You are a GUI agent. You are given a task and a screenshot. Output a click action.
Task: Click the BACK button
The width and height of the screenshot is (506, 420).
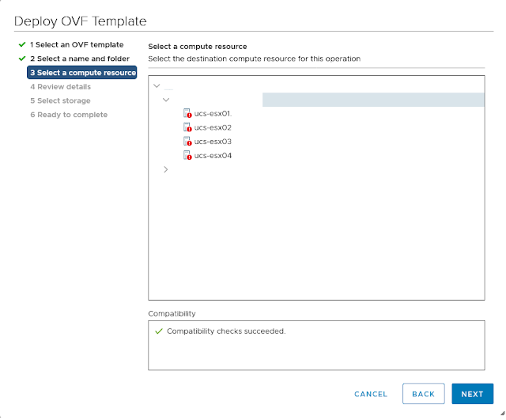[x=424, y=394]
